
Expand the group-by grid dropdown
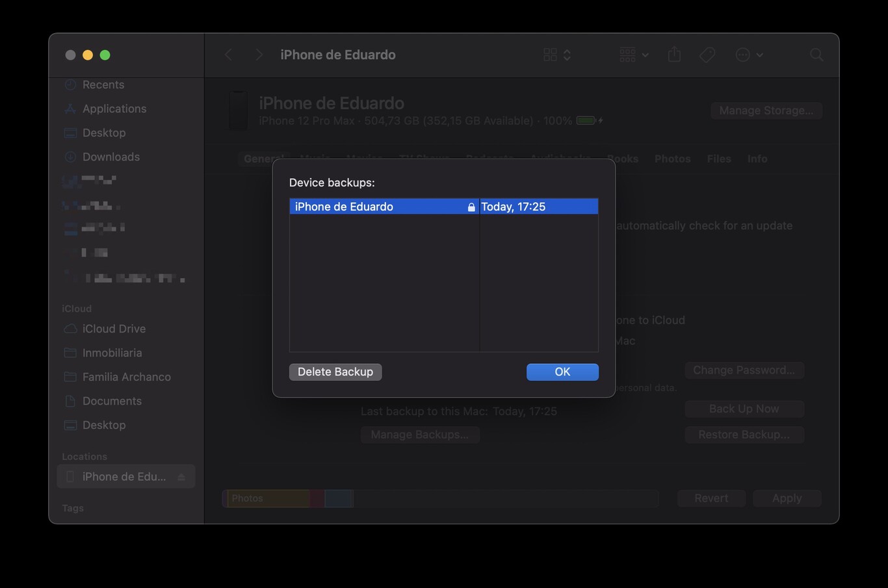pos(634,55)
